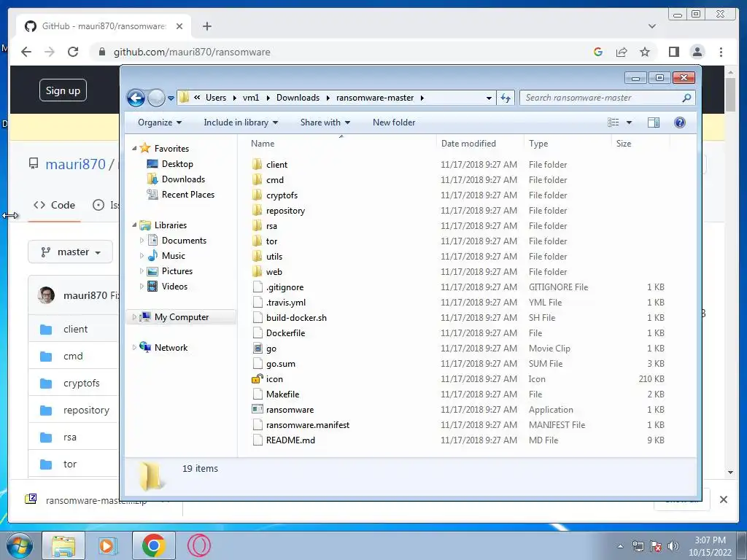Click the Downloads breadcrumb in address bar
This screenshot has width=747, height=560.
tap(298, 98)
